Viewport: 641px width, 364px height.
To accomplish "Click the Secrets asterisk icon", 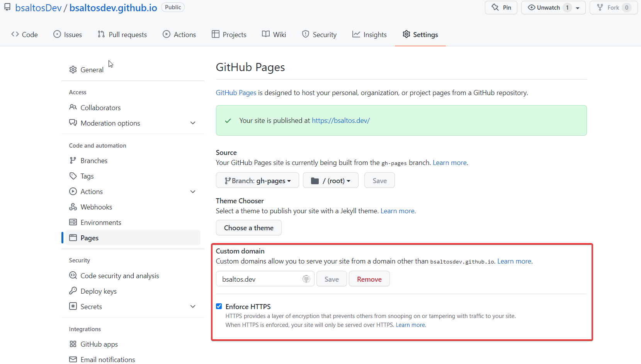I will 73,306.
